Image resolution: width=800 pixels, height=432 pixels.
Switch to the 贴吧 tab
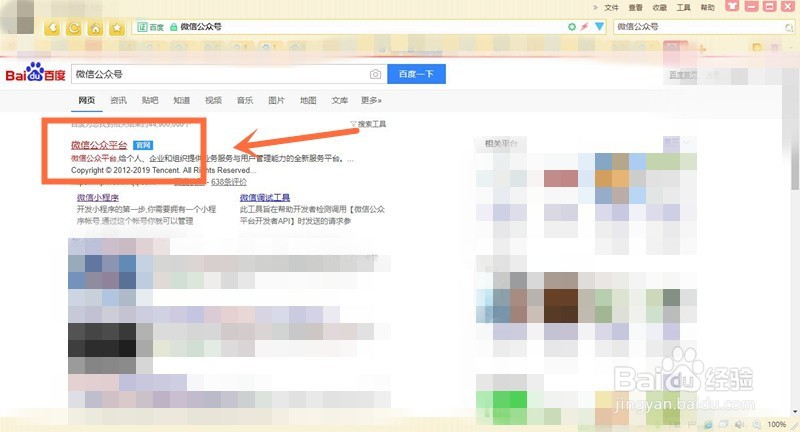pyautogui.click(x=150, y=100)
